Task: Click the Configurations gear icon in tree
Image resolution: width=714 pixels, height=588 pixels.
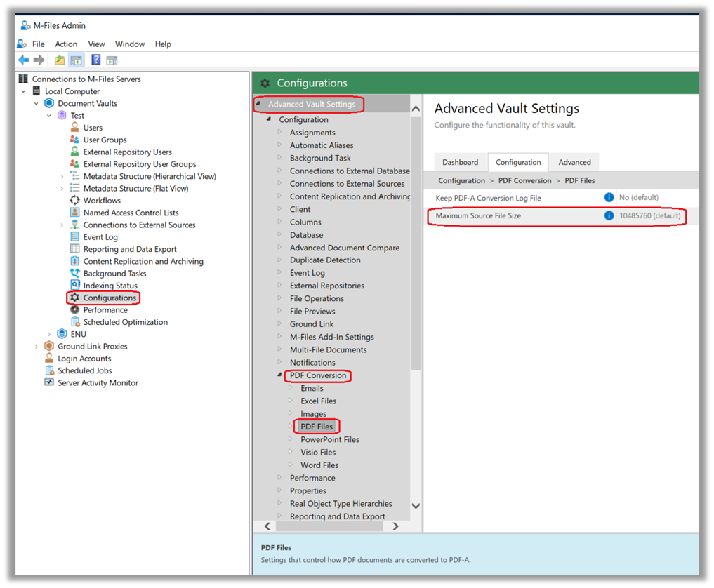Action: point(74,298)
